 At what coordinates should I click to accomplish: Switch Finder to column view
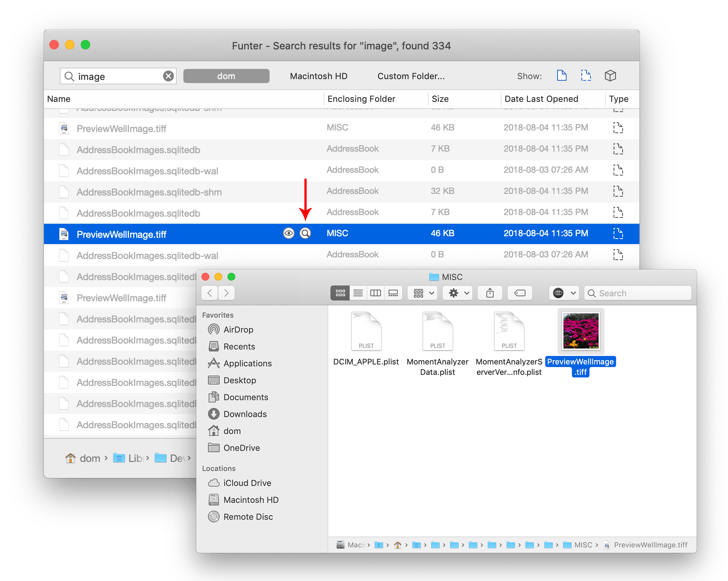point(375,293)
